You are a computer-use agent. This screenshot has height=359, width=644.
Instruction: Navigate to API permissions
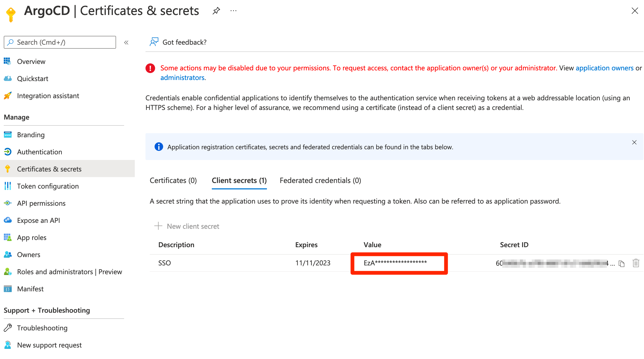click(41, 203)
